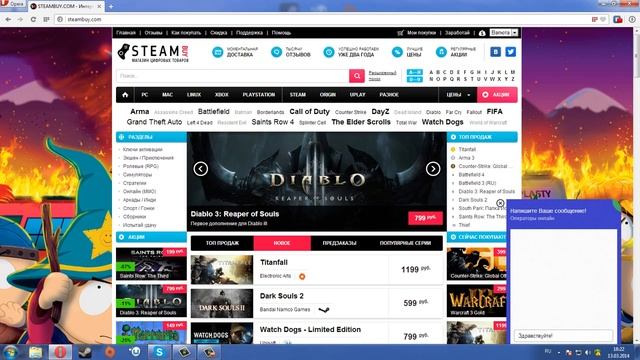Click the clock icon for two years
Screen dimensions: 640x360
click(x=329, y=52)
